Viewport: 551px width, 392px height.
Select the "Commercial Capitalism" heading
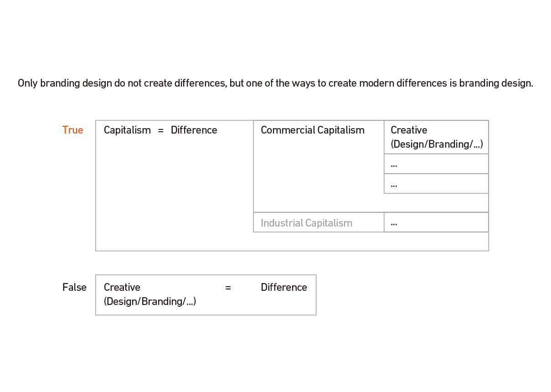tap(312, 130)
